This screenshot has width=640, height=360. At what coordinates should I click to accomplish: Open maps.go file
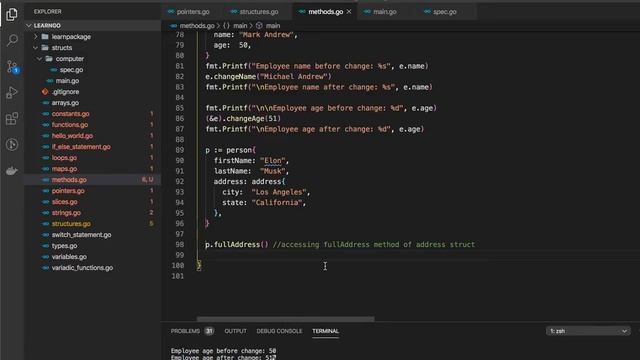(64, 169)
